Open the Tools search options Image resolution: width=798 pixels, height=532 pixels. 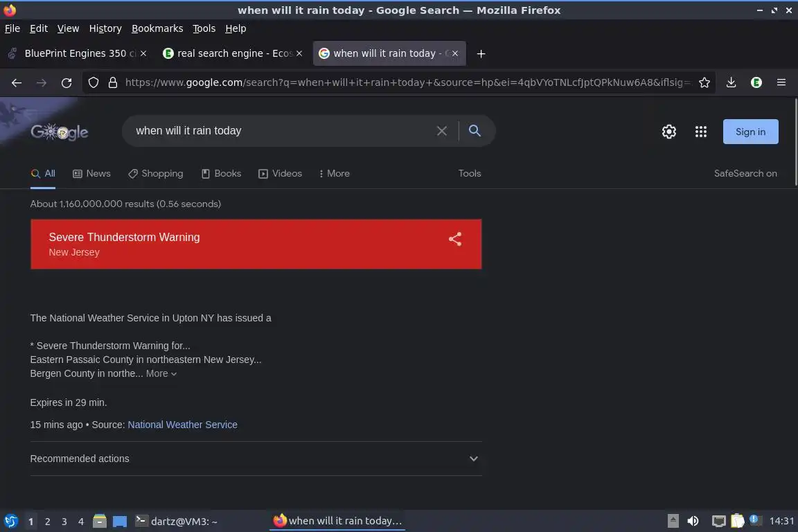pos(469,174)
